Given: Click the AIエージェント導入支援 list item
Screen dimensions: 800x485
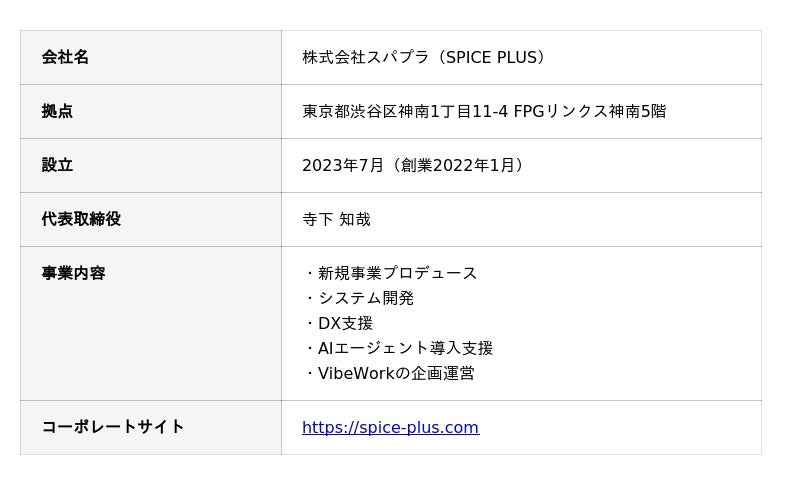Looking at the screenshot, I should click(x=405, y=349).
